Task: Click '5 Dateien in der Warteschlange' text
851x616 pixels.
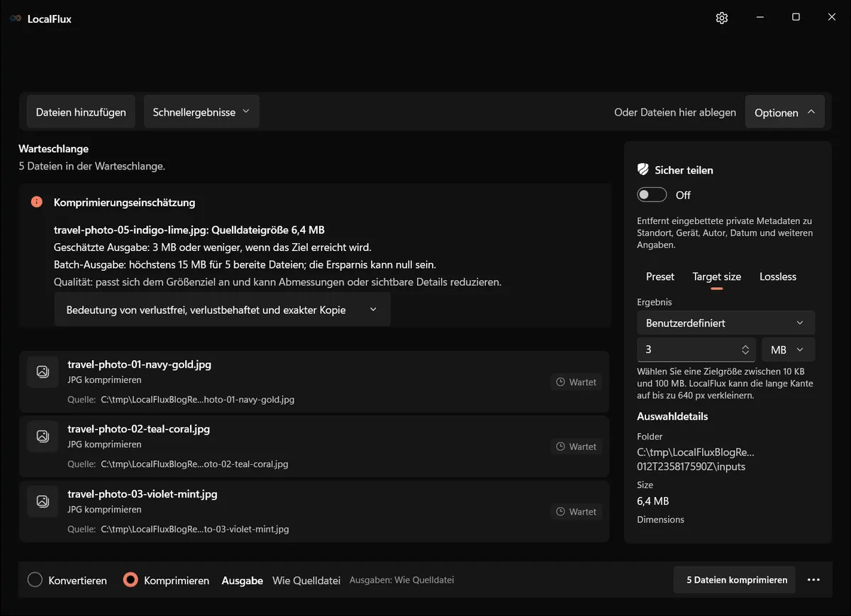Action: click(92, 166)
